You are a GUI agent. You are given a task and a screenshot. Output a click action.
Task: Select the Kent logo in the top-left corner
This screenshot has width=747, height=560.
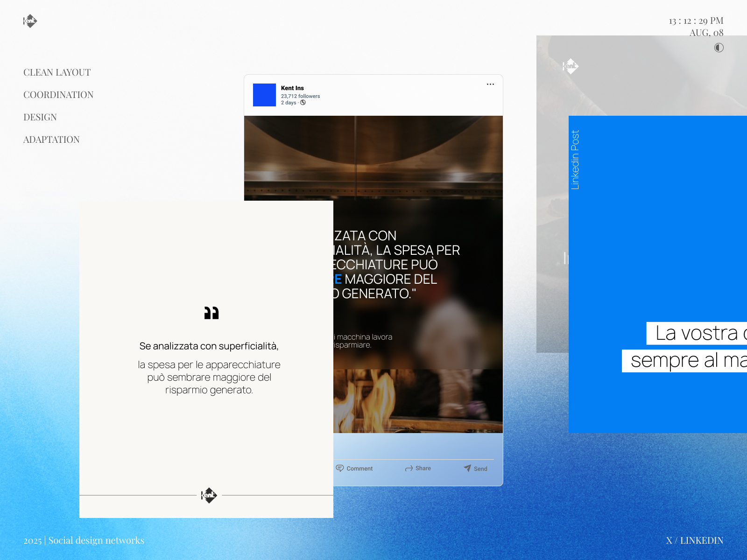(x=30, y=21)
